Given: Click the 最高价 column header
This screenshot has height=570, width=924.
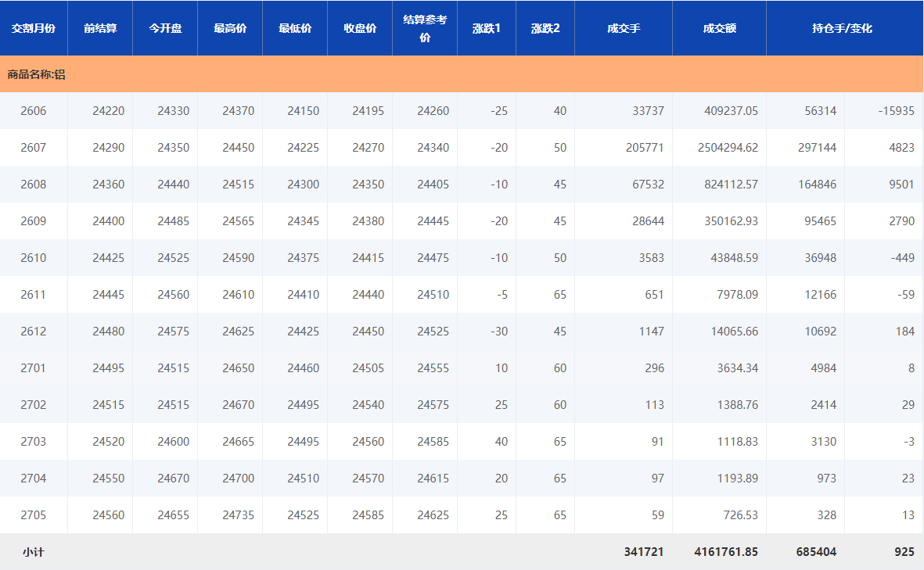Looking at the screenshot, I should point(230,28).
